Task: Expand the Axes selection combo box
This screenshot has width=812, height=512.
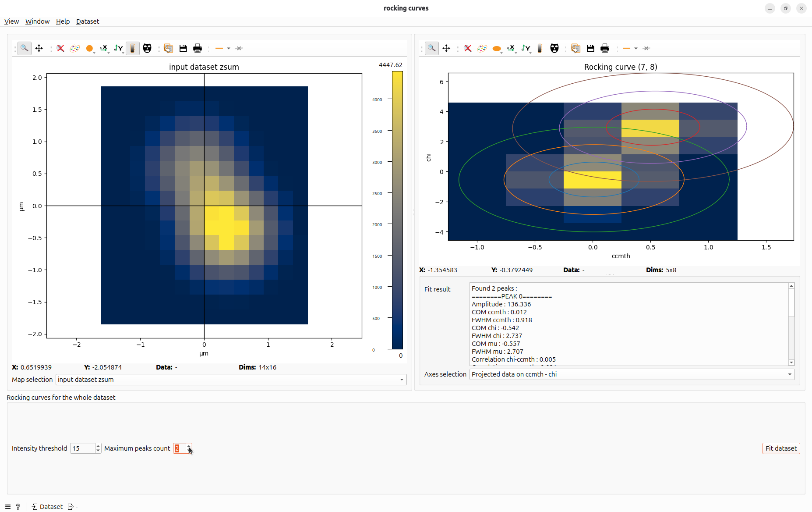Action: pyautogui.click(x=632, y=374)
